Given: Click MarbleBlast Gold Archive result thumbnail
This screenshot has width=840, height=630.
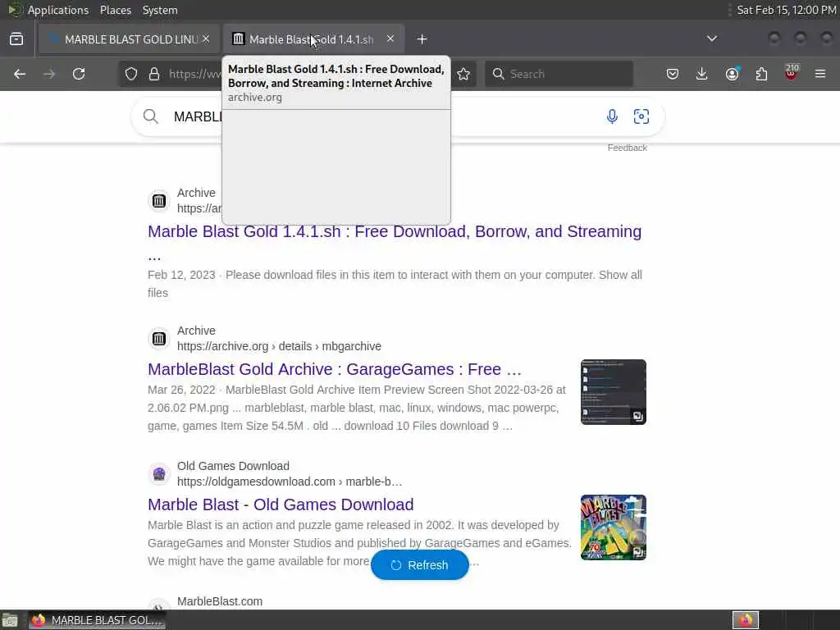Looking at the screenshot, I should [614, 392].
